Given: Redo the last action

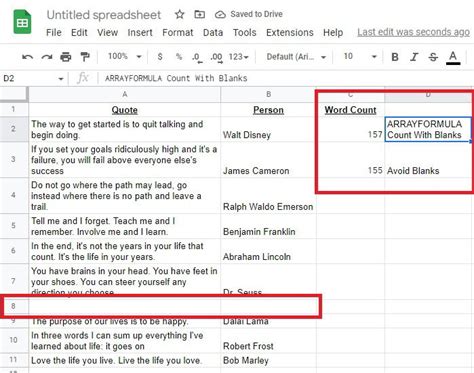Looking at the screenshot, I should coord(47,57).
